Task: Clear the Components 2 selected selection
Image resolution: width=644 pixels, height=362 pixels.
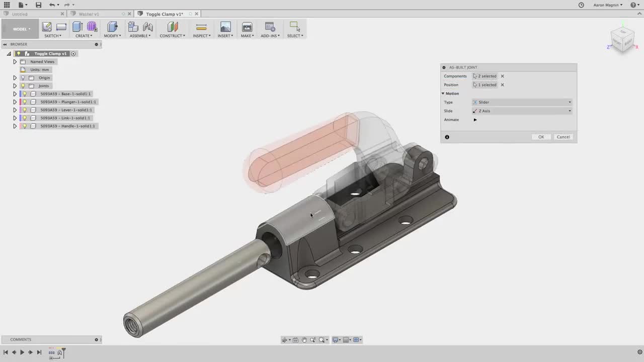Action: pos(502,76)
